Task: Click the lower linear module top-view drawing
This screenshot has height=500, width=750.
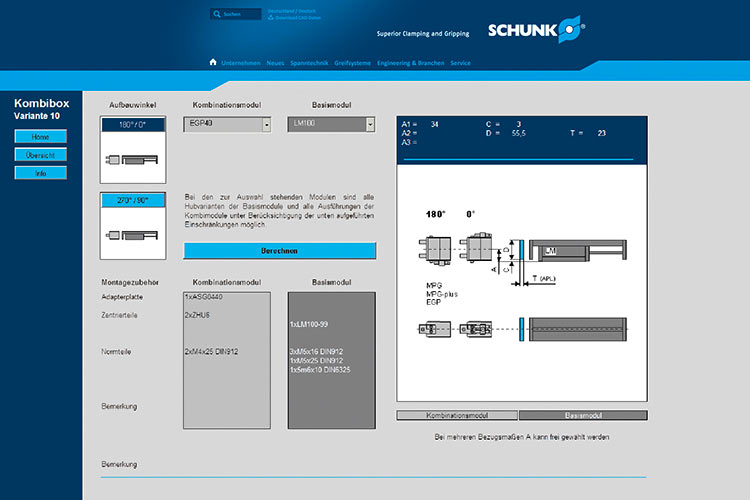Action: click(x=577, y=329)
